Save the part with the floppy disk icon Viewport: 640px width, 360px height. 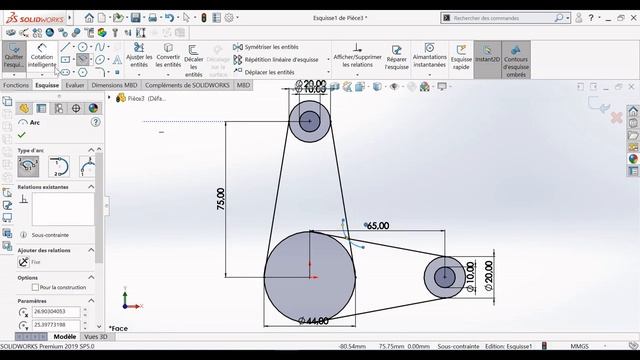tap(136, 18)
